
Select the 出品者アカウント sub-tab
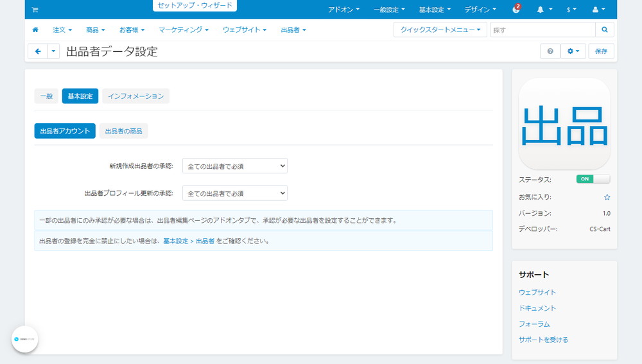(x=65, y=131)
